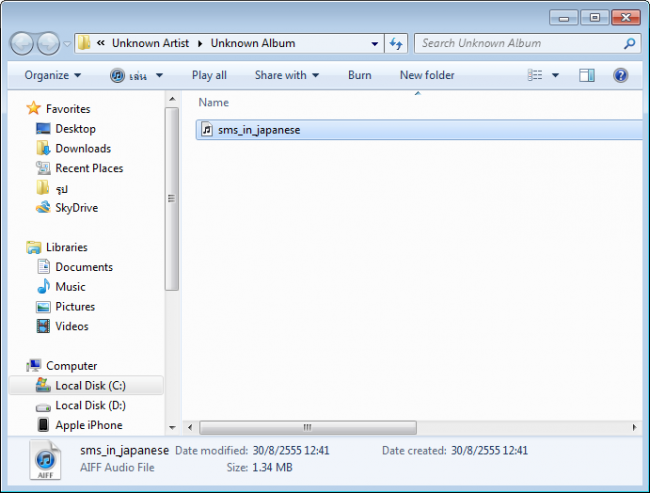Click the Pictures library icon
650x493 pixels.
coord(43,307)
